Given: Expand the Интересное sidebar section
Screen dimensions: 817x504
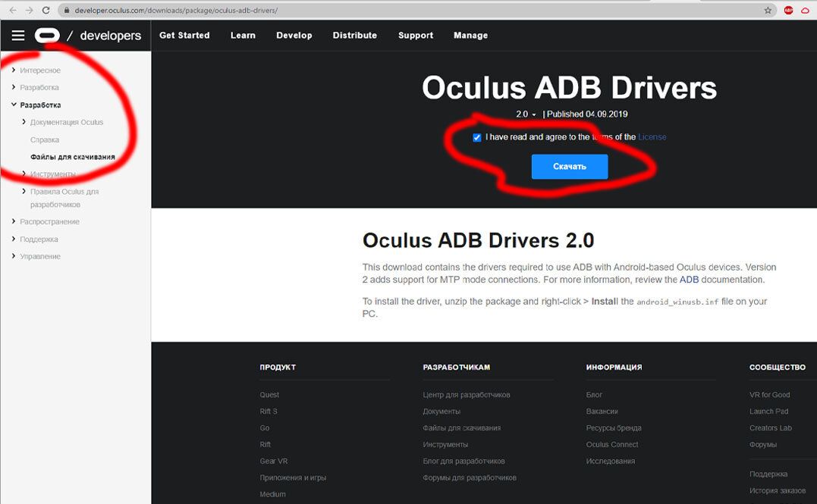Looking at the screenshot, I should point(14,70).
